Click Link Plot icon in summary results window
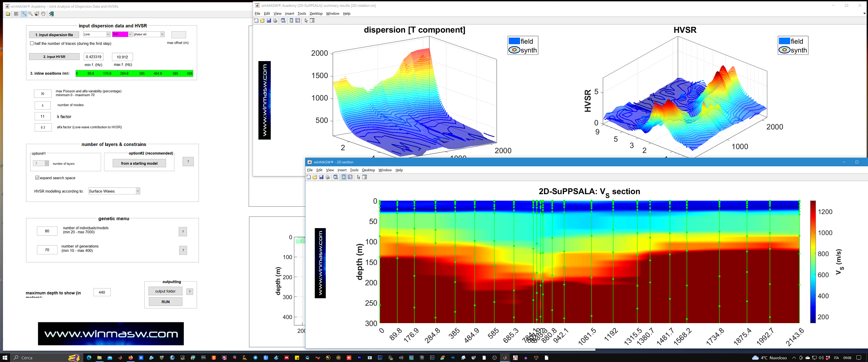868x362 pixels. [x=283, y=20]
